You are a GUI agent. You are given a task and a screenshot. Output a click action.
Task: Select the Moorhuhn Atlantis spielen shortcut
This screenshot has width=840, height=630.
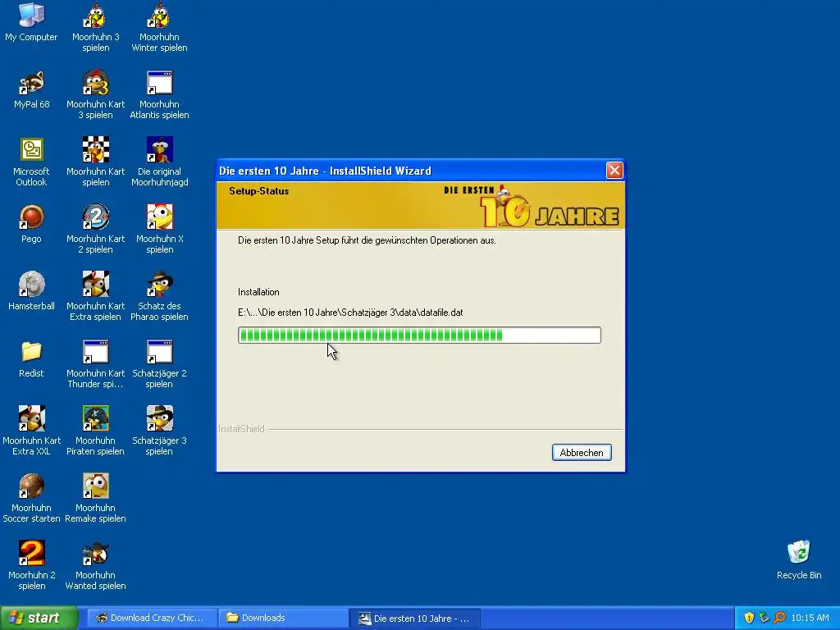[x=159, y=94]
